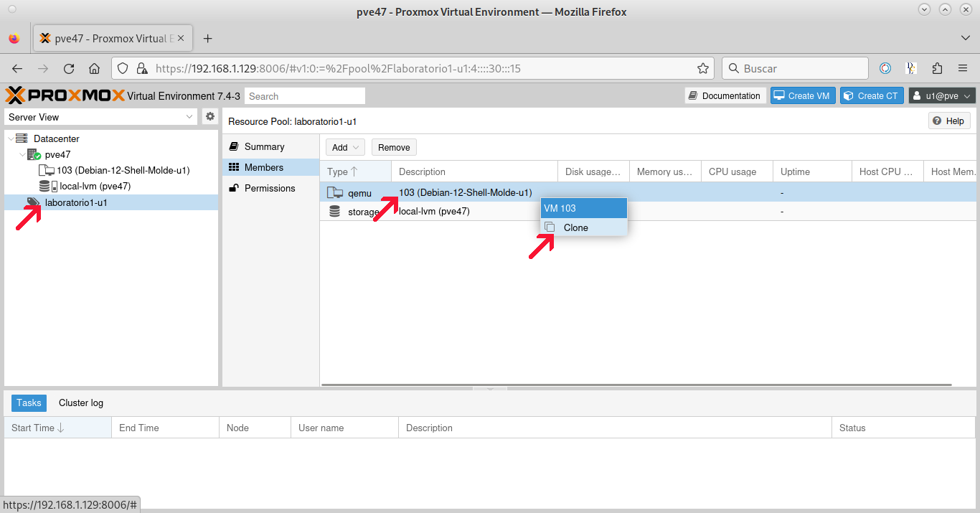Sort tasks by Start Time column header
The width and height of the screenshot is (980, 513).
(57, 428)
